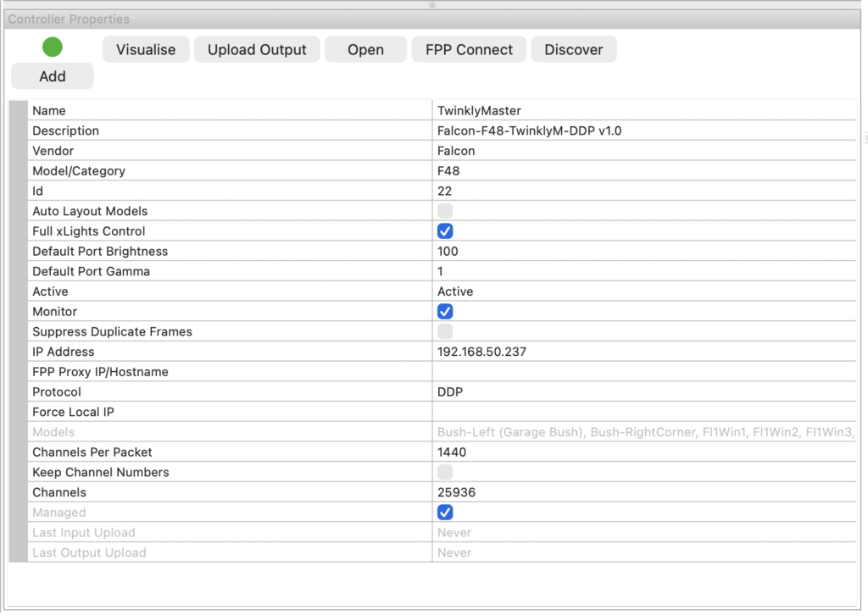Select the Last Input Upload Never value
The width and height of the screenshot is (868, 616).
(x=644, y=532)
